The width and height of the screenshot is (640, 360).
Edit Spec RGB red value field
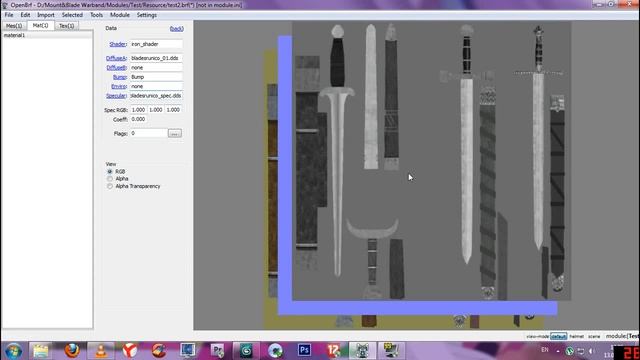(138, 110)
